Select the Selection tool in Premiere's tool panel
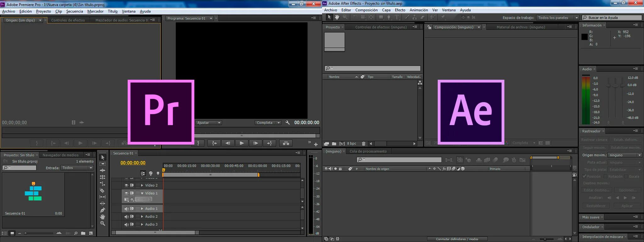This screenshot has width=644, height=242. point(103,157)
